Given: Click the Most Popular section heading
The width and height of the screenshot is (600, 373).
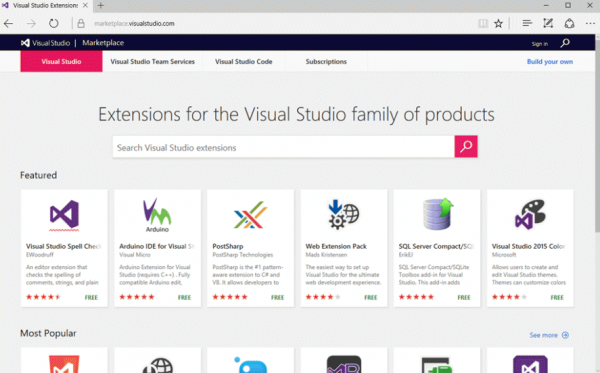Looking at the screenshot, I should point(48,333).
